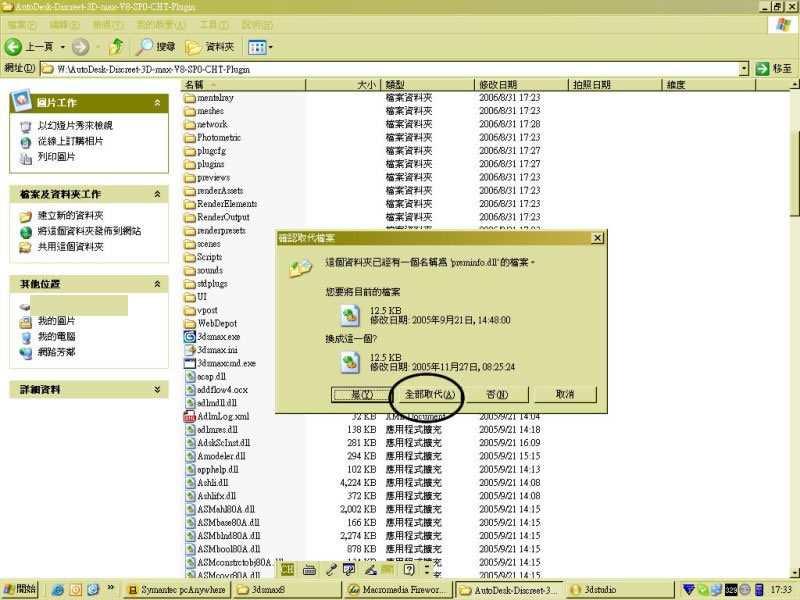Expand the 詳細資料 details panel
The width and height of the screenshot is (800, 600).
click(157, 389)
